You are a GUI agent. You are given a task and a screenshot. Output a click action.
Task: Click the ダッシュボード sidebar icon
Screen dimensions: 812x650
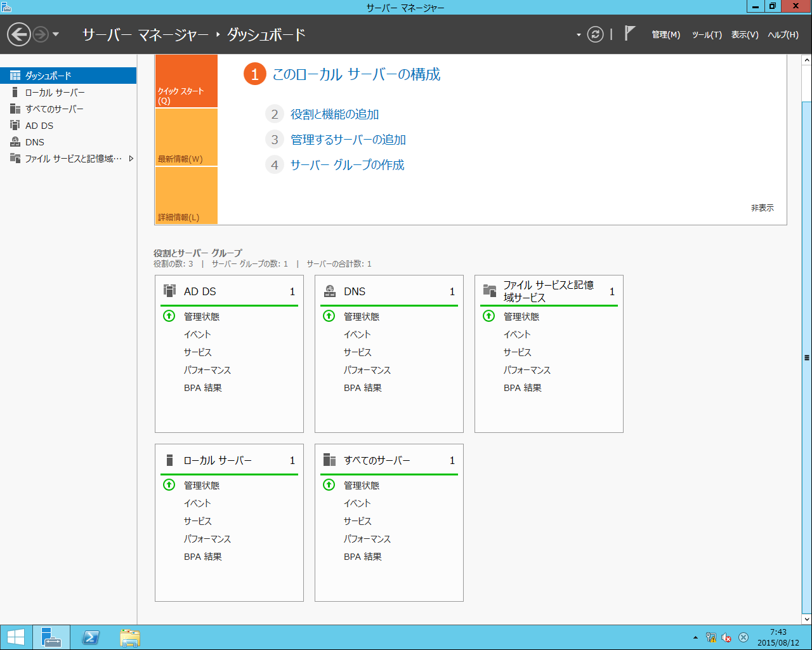point(15,76)
